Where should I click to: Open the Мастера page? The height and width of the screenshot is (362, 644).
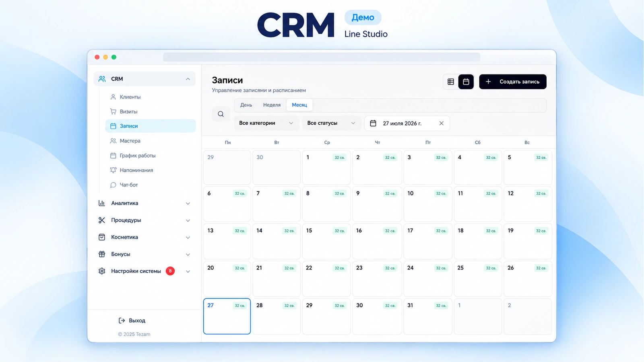[x=151, y=141]
